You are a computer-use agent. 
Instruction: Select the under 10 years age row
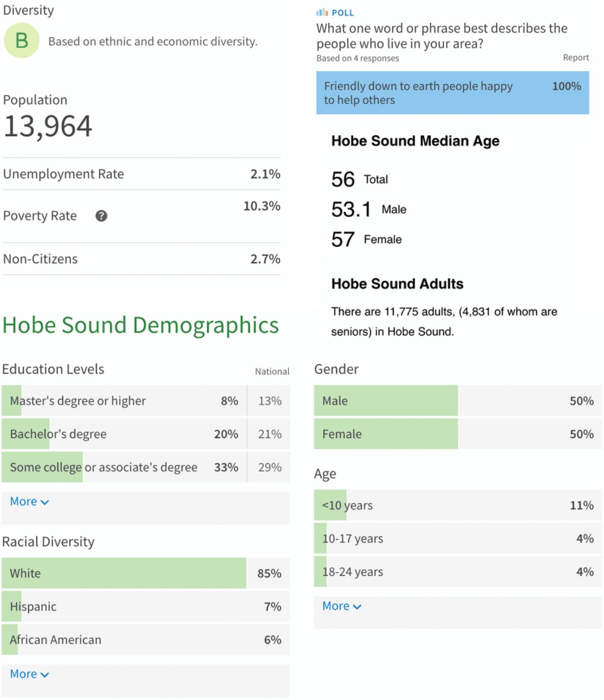pos(457,505)
